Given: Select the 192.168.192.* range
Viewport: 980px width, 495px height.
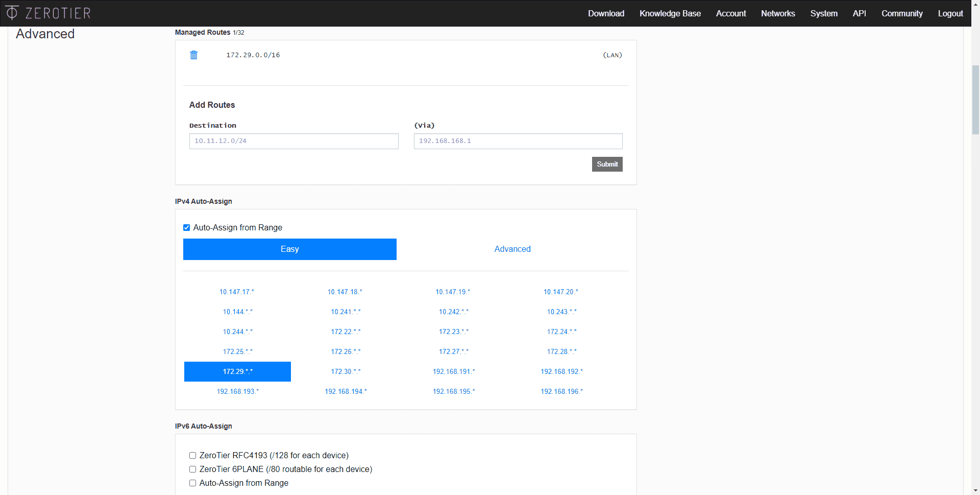Looking at the screenshot, I should (562, 372).
